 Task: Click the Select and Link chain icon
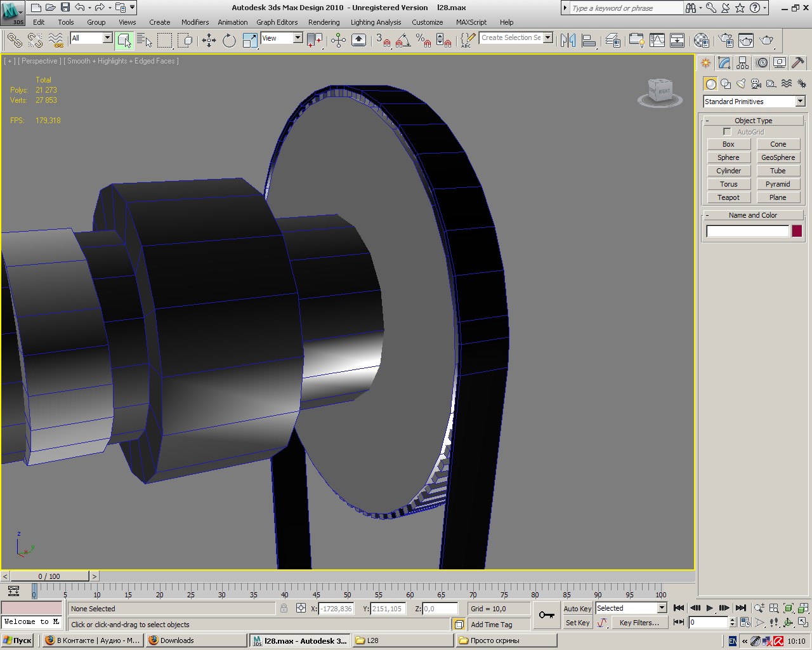[14, 41]
